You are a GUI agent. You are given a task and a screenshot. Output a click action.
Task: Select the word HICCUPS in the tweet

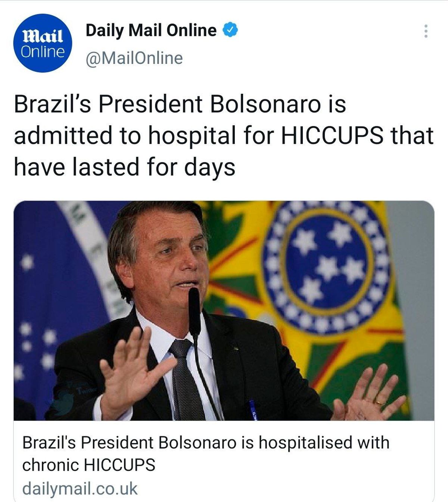tap(332, 135)
